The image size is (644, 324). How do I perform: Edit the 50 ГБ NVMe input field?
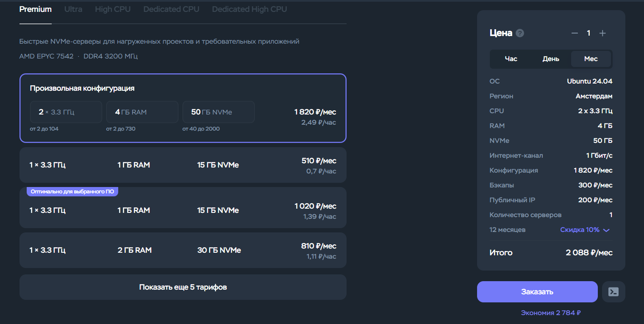[219, 112]
